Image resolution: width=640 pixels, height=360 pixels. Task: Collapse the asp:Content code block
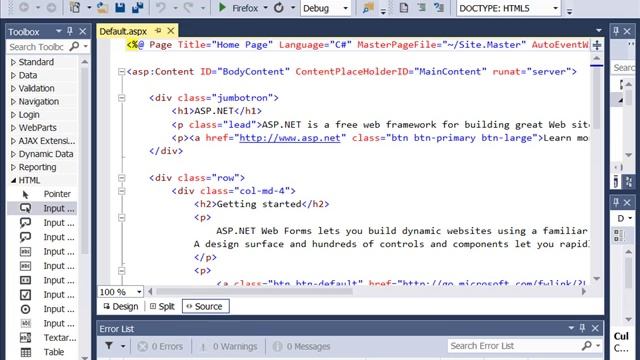[121, 72]
